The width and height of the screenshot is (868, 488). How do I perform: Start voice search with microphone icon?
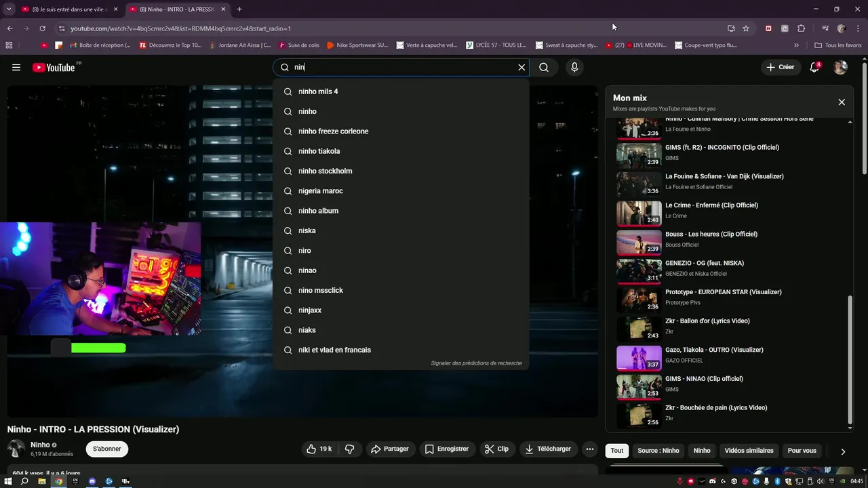[x=574, y=67]
